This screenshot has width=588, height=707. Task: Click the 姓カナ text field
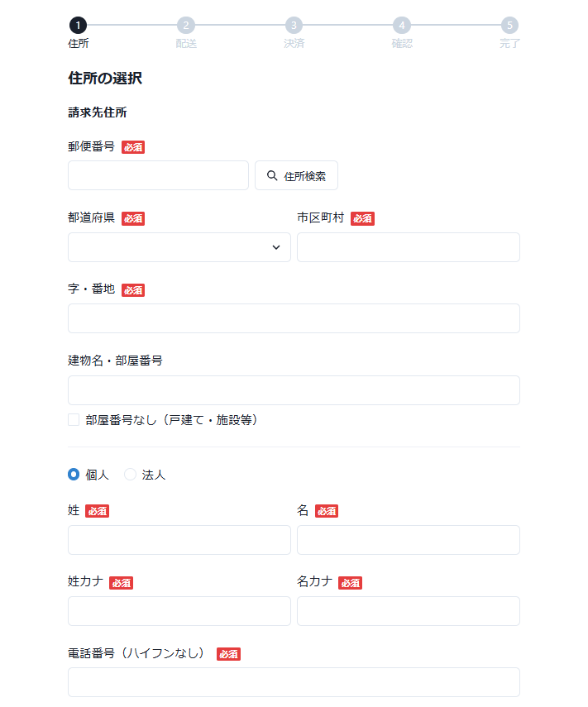(x=179, y=611)
